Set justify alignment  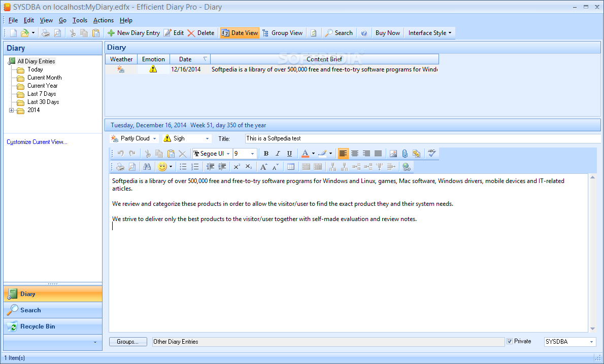coord(378,154)
